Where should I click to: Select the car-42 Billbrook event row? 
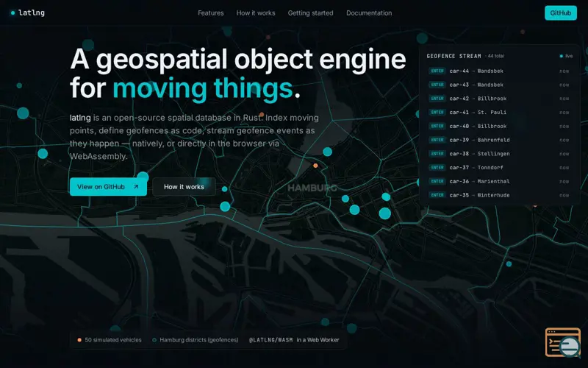pyautogui.click(x=499, y=99)
